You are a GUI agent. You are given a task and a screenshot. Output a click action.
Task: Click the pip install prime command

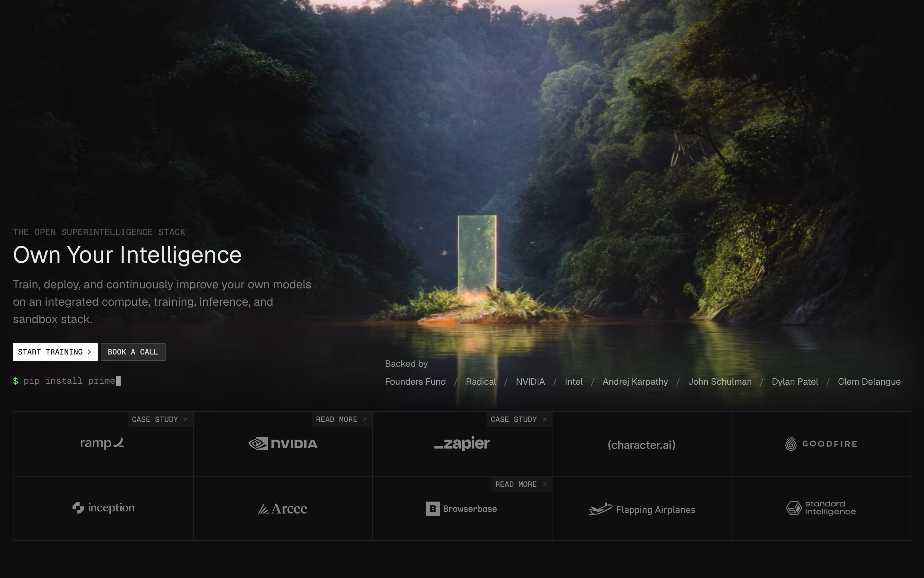click(67, 381)
